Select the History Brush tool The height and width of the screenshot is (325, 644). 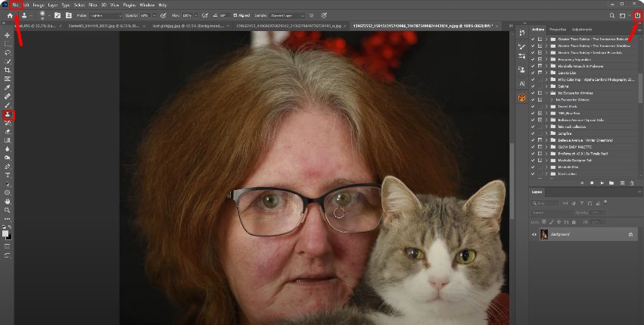point(8,123)
